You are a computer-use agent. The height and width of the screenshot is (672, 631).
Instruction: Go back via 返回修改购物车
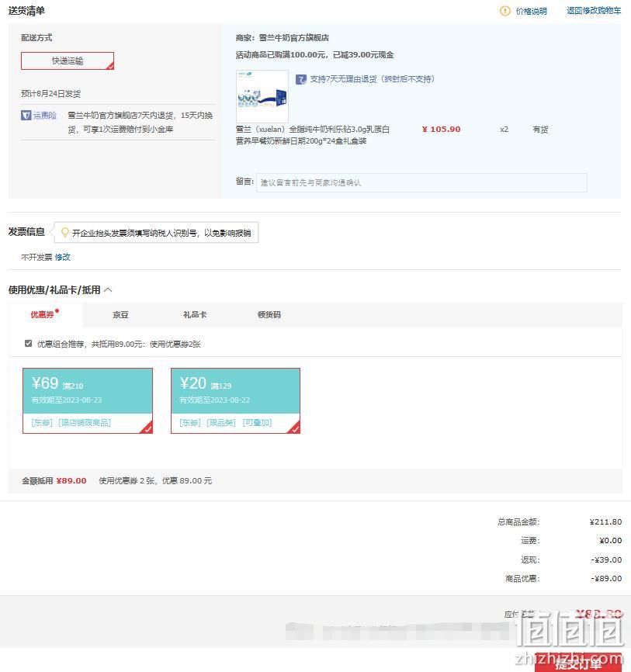point(594,11)
